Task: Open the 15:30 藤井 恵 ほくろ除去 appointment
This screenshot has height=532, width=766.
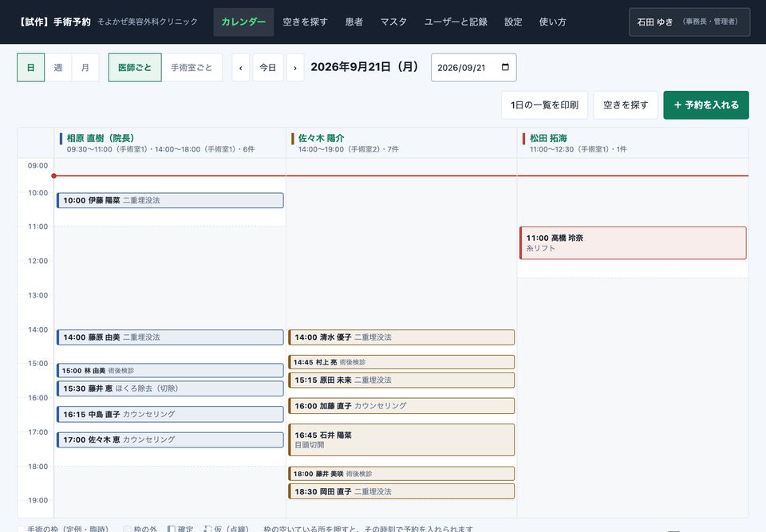Action: click(x=170, y=388)
